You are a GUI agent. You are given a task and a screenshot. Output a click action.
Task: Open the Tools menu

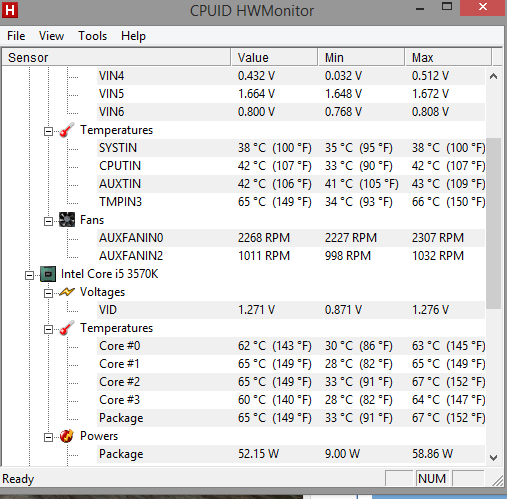pyautogui.click(x=92, y=36)
